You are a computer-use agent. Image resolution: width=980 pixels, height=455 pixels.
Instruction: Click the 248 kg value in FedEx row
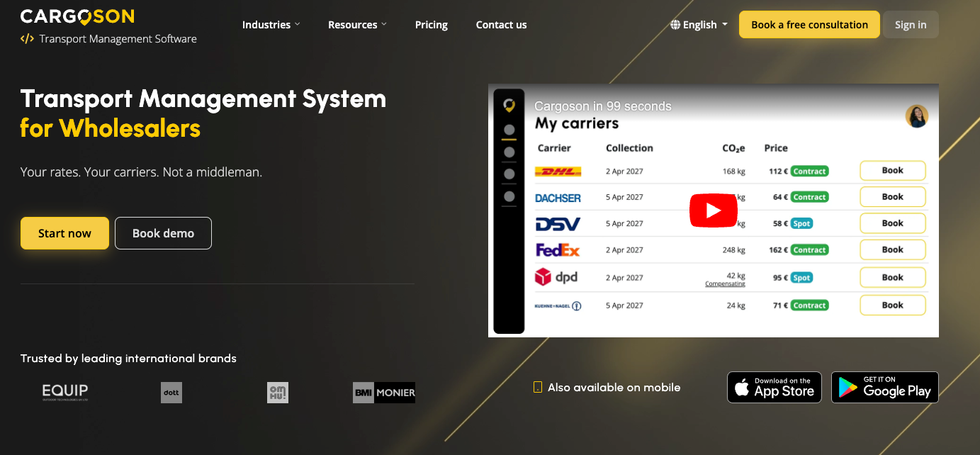pyautogui.click(x=734, y=250)
